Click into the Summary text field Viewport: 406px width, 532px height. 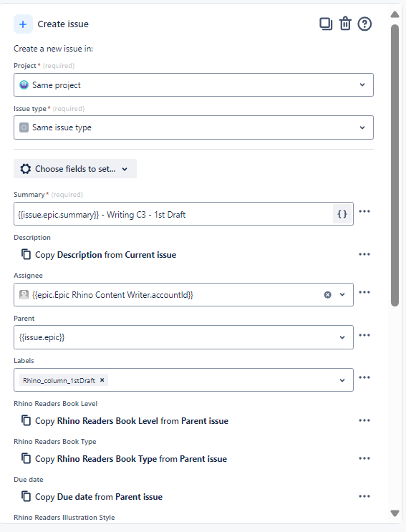(173, 214)
